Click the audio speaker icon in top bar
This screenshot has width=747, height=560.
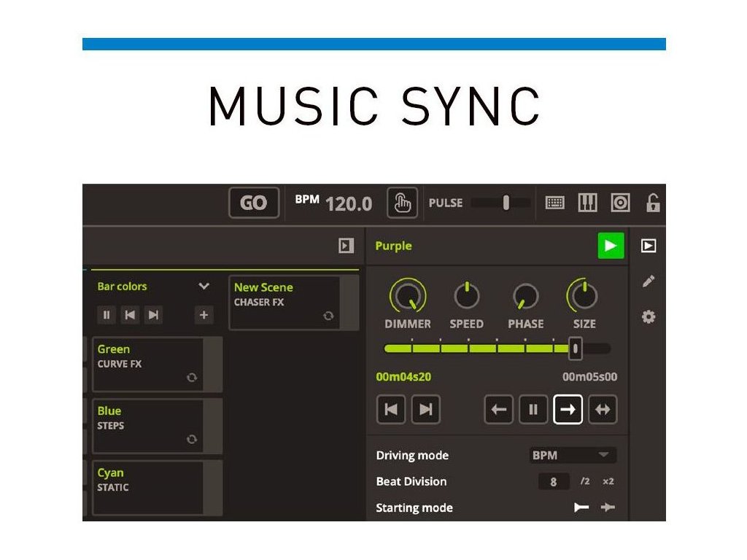pos(620,203)
